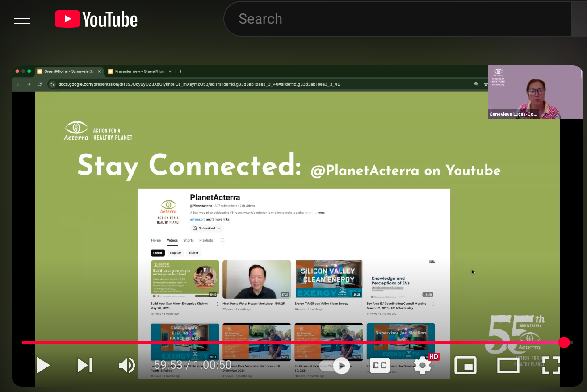Open options for Heat Pump Water Heater Workshop

(289, 304)
